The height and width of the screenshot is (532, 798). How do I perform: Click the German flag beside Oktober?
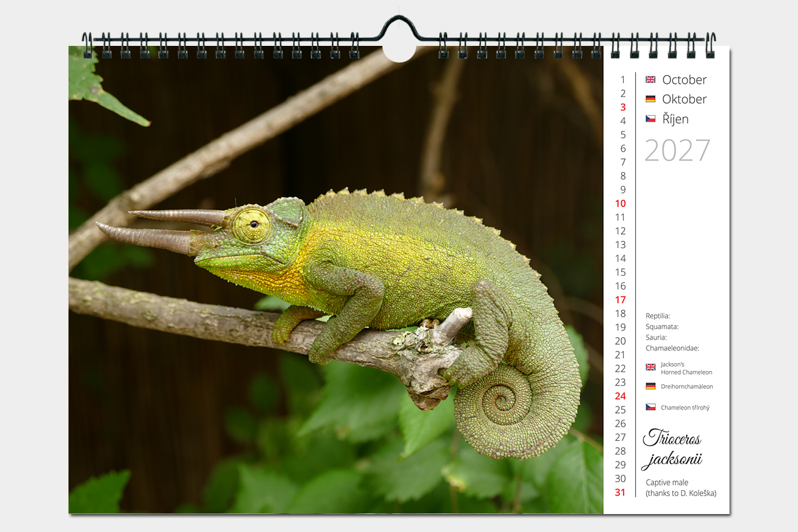[650, 99]
